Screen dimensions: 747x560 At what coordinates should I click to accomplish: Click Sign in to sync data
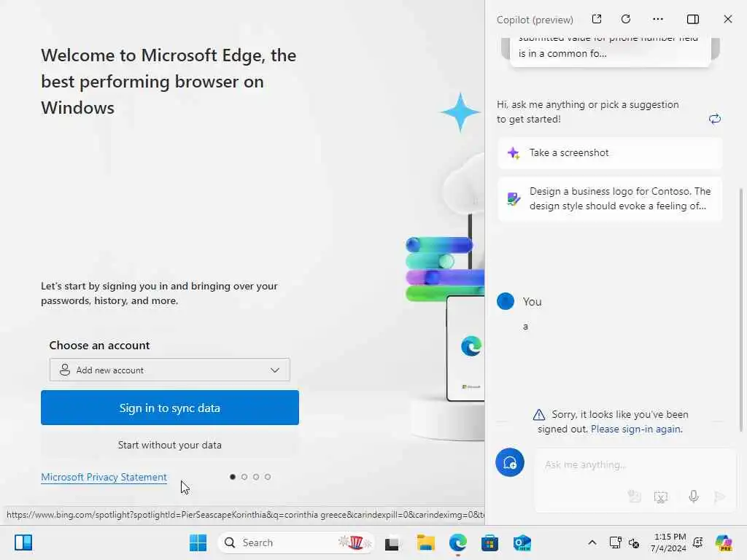pos(169,408)
